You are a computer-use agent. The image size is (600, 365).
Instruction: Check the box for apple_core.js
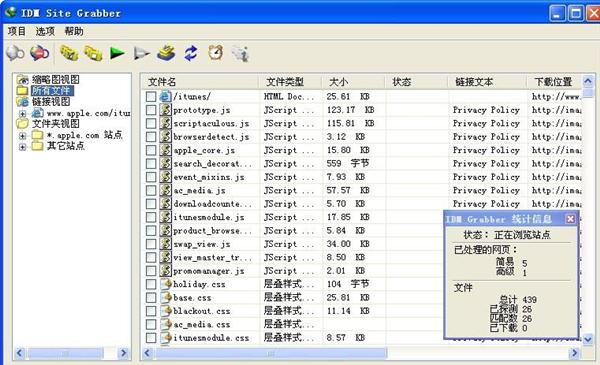click(x=151, y=150)
